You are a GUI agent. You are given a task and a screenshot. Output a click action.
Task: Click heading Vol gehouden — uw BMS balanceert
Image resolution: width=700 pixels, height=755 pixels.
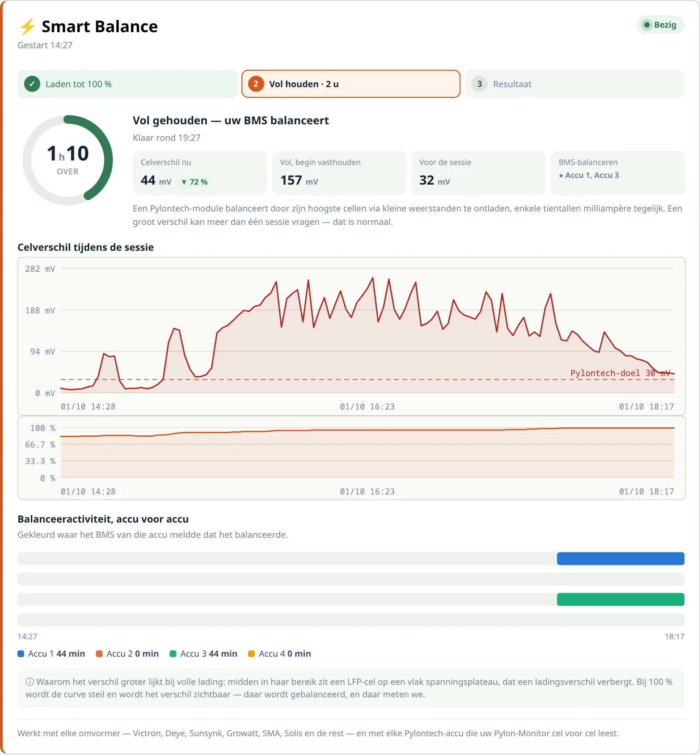click(231, 121)
